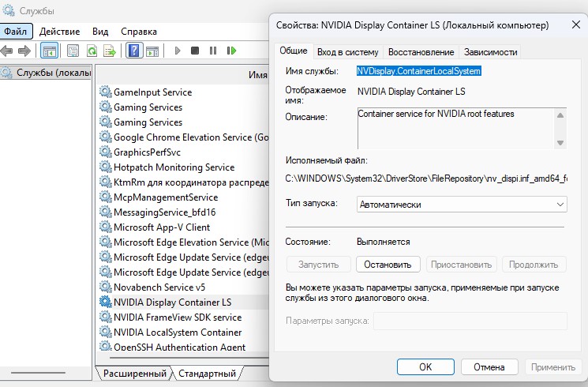This screenshot has height=387, width=588.
Task: Click the gear icon next to NVIDIA FrameView SDK service
Action: 106,317
